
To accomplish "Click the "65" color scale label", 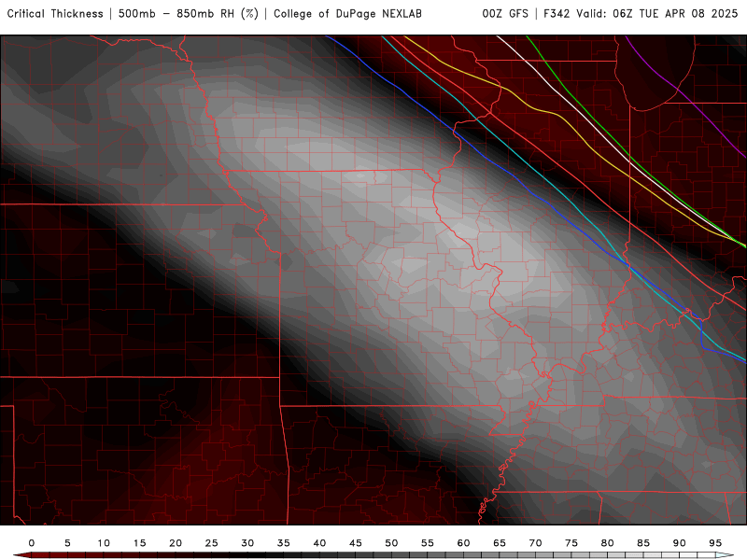I will 500,543.
